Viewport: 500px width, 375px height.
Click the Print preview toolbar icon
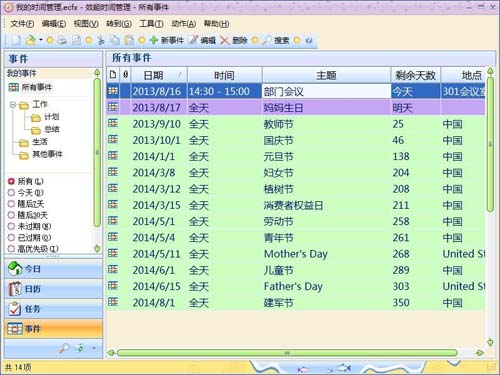[x=76, y=40]
